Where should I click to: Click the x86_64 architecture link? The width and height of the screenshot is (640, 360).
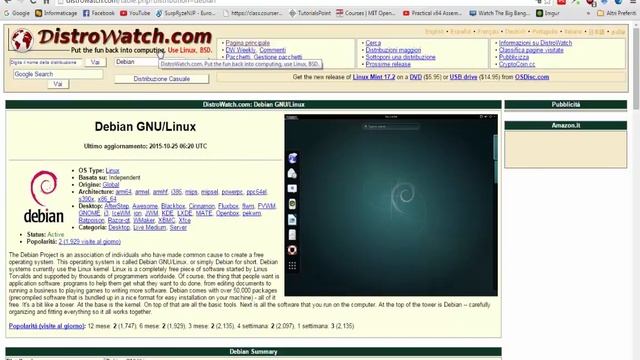click(107, 199)
